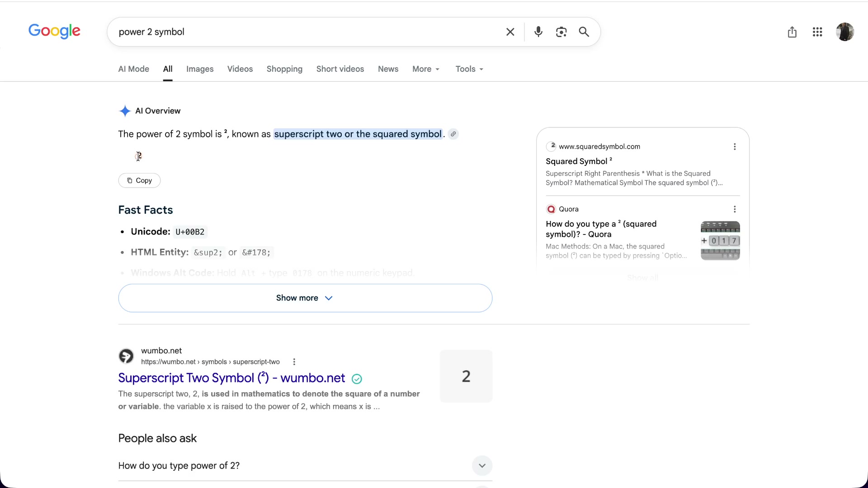
Task: Open the Short videos tab
Action: click(340, 69)
